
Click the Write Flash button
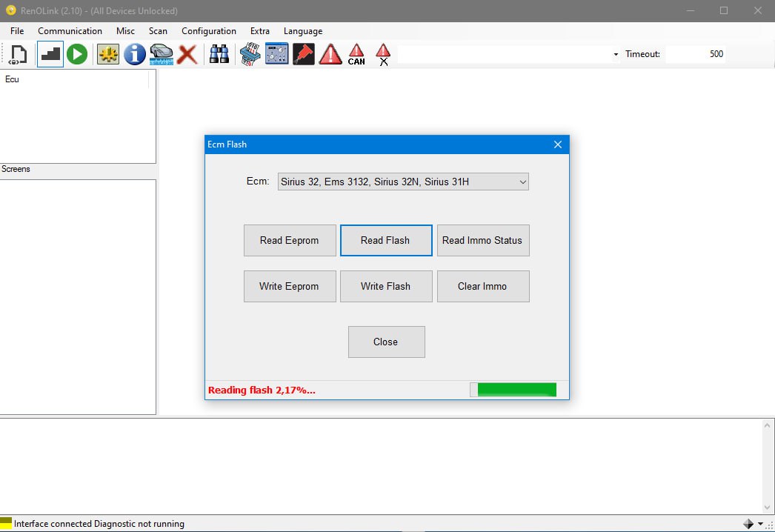[385, 286]
